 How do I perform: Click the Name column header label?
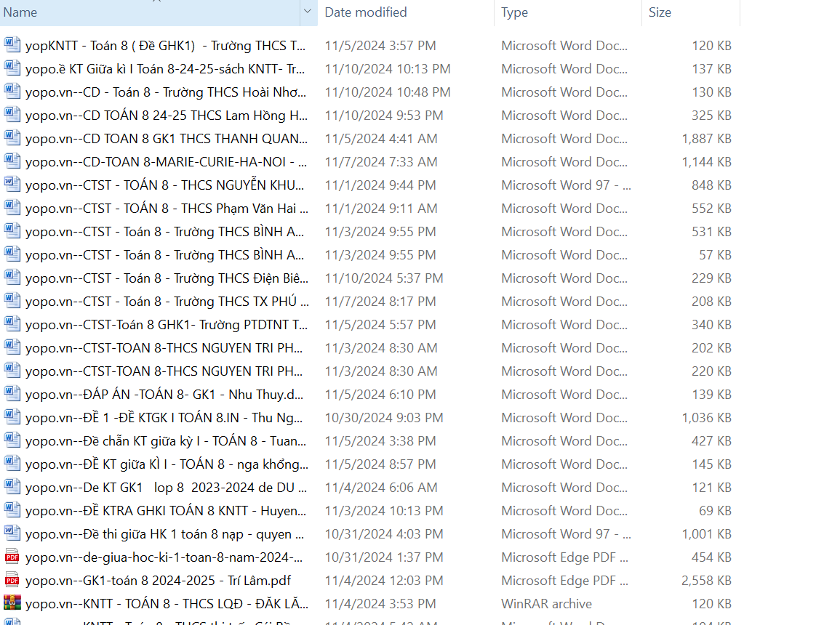(x=20, y=12)
